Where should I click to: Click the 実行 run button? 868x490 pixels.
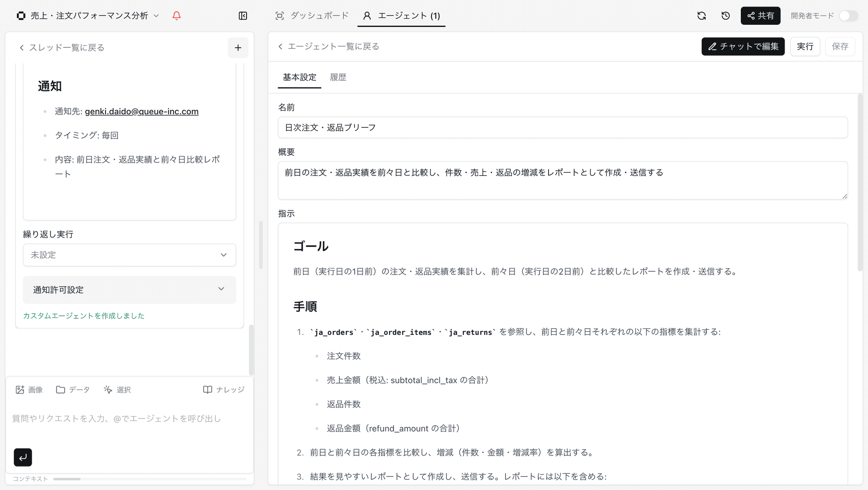(x=805, y=46)
